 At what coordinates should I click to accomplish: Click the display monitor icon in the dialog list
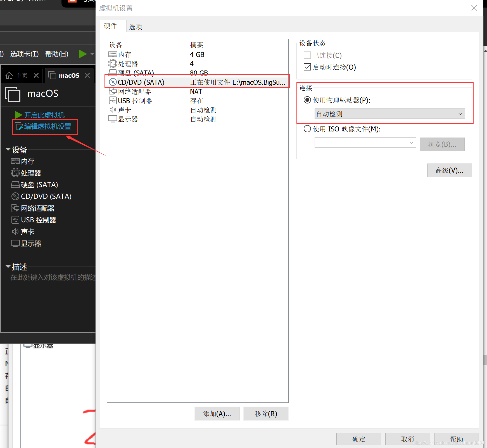(113, 119)
